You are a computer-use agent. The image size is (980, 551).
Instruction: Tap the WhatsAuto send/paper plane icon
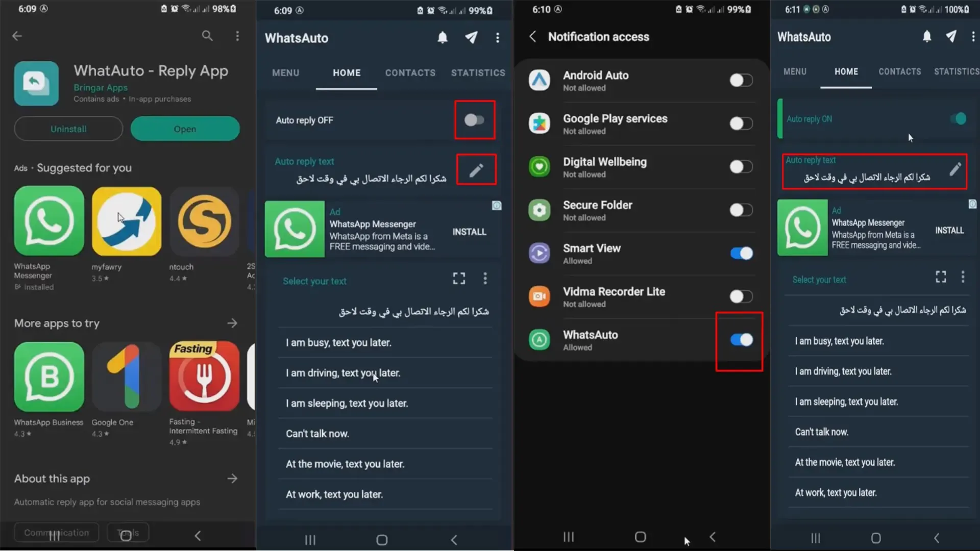(x=472, y=37)
